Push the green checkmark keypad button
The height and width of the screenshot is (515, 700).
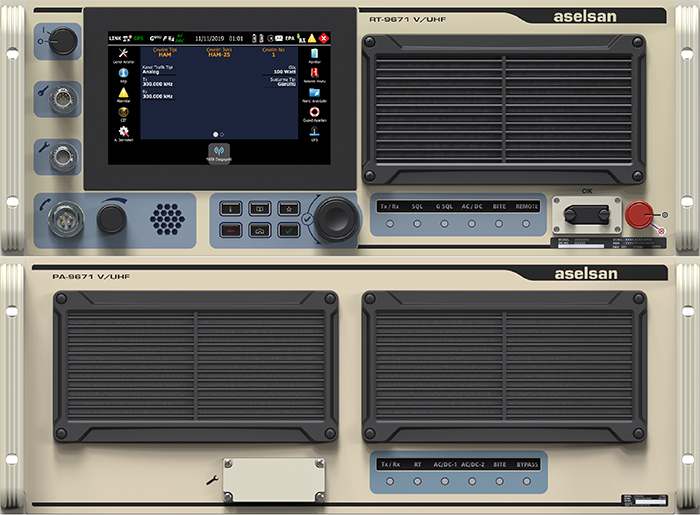[x=289, y=230]
